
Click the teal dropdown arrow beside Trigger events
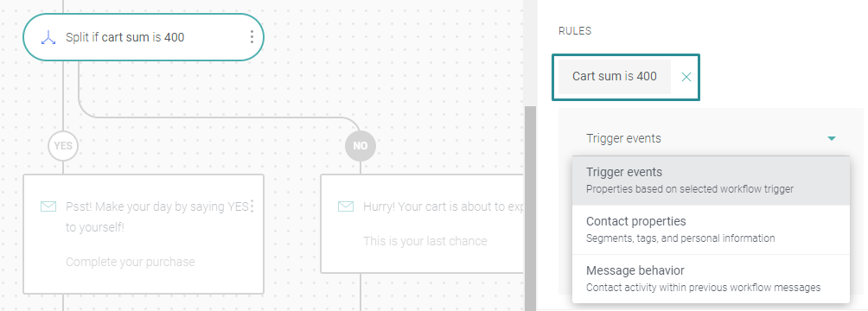point(831,138)
